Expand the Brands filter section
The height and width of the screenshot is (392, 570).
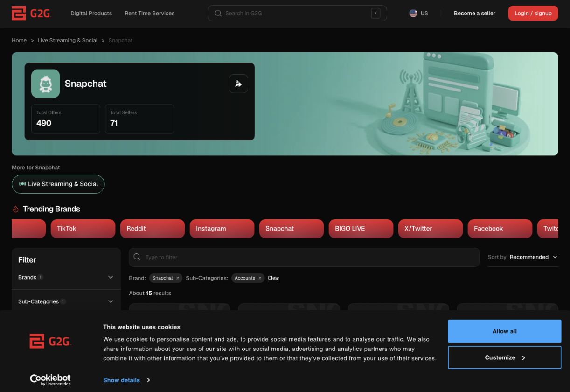[x=111, y=277]
